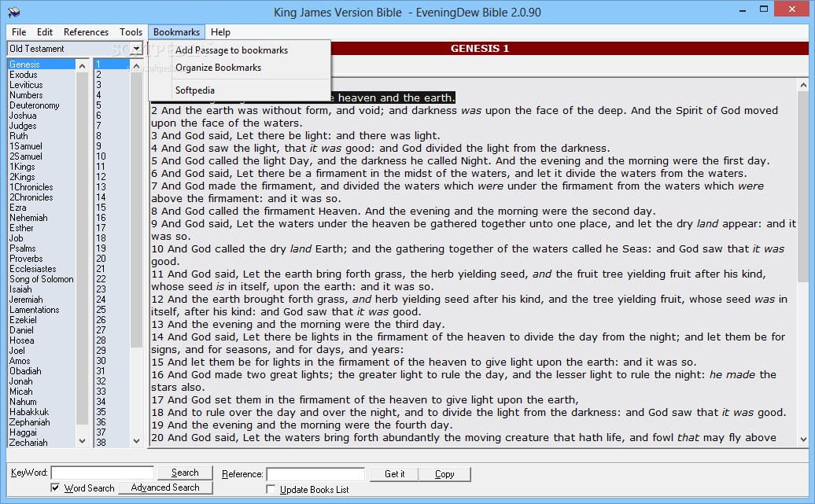Viewport: 815px width, 504px height.
Task: Open the File menu
Action: pyautogui.click(x=19, y=32)
